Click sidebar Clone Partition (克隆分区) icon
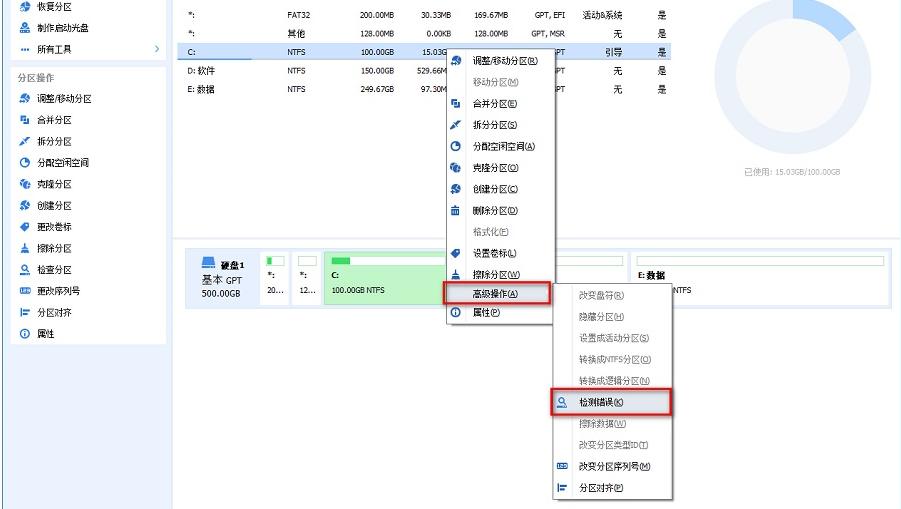Viewport: 901px width, 509px height. point(25,184)
